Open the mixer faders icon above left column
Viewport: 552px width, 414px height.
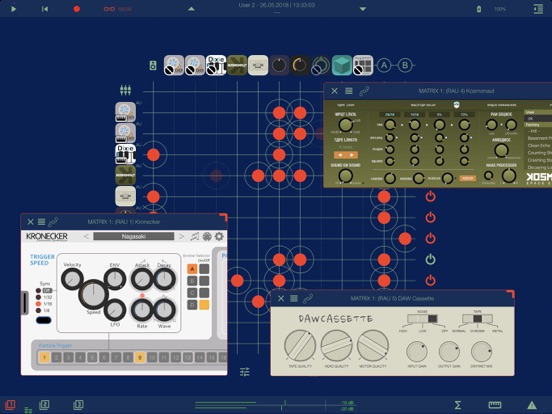pos(125,90)
